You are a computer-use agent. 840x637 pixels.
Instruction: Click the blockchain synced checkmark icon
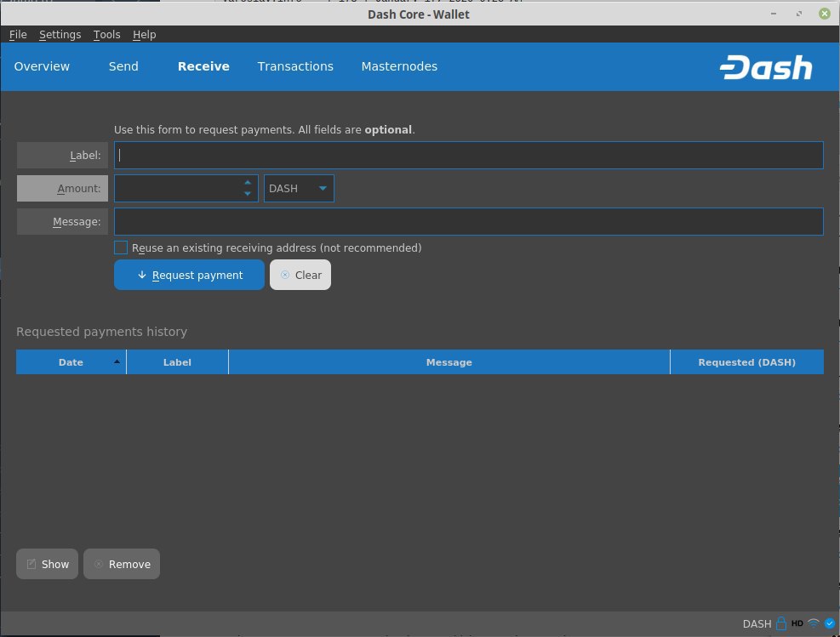pos(829,623)
